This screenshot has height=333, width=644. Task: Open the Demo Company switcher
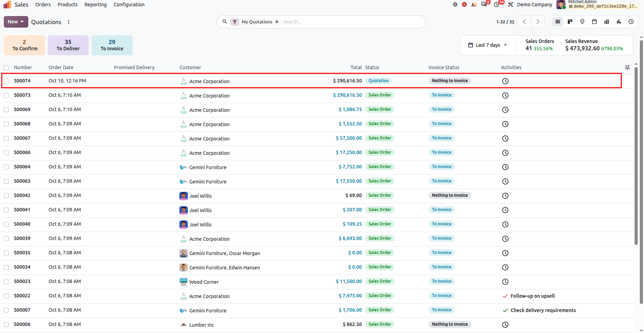534,5
